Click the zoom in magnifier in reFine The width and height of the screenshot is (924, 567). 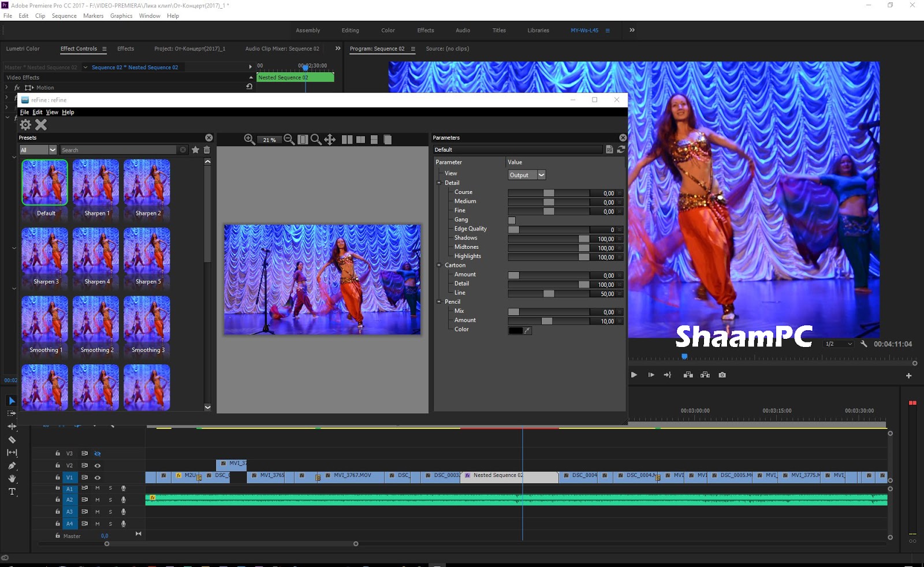(x=249, y=140)
